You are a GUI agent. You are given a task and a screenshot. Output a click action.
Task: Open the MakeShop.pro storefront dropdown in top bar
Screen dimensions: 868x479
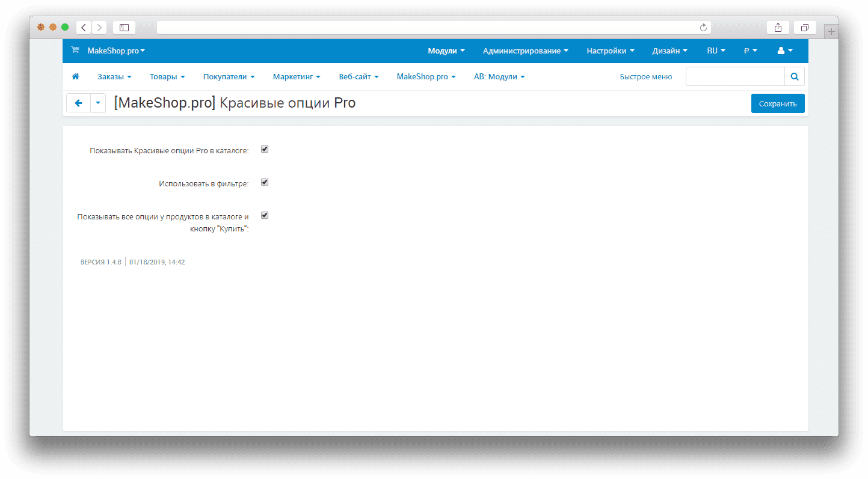point(116,51)
